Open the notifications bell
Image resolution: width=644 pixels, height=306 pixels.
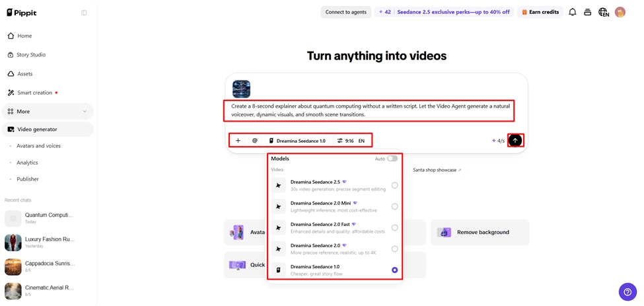(x=572, y=13)
